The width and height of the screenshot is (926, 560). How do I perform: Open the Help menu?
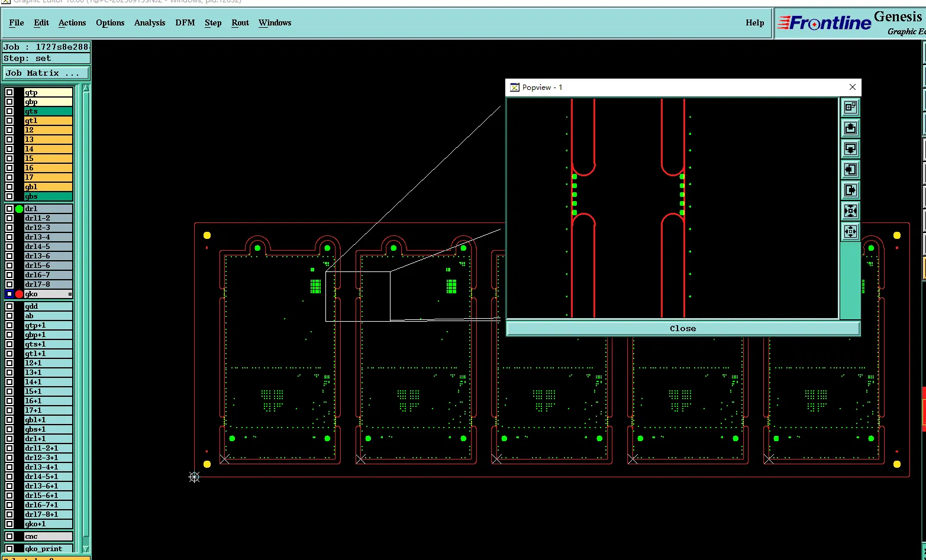tap(755, 22)
